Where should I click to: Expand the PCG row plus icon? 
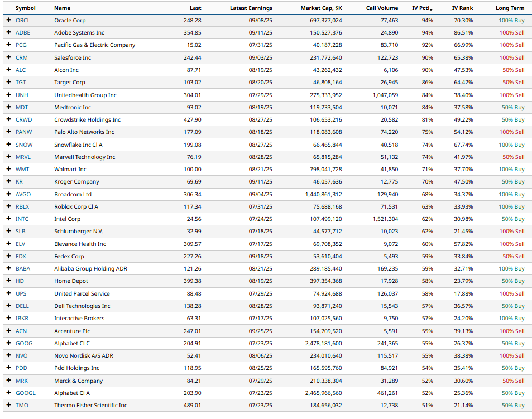click(x=9, y=45)
